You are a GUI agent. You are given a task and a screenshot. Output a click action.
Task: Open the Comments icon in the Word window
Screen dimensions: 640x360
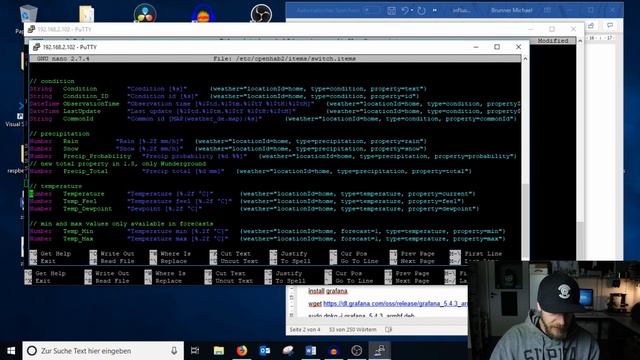pyautogui.click(x=610, y=26)
